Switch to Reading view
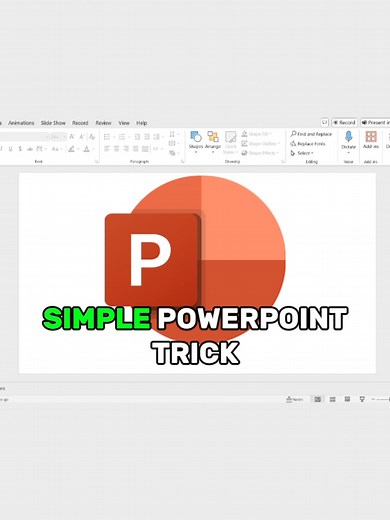 [x=347, y=399]
